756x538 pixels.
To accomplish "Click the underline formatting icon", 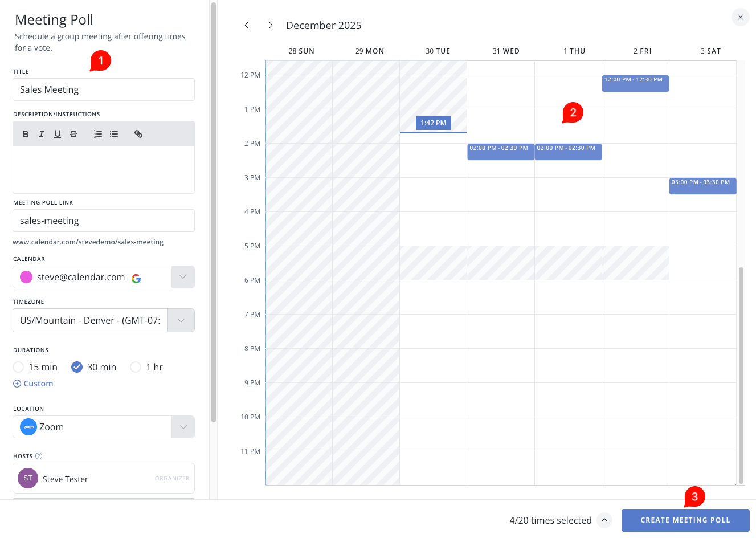I will point(58,134).
